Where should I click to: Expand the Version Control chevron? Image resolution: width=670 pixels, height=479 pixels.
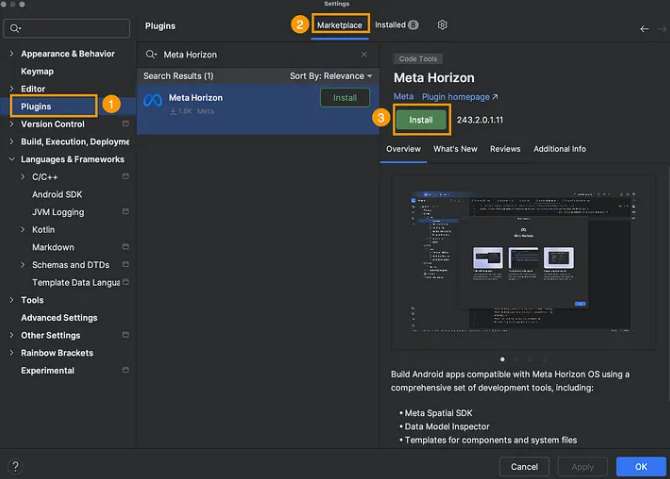tap(12, 124)
